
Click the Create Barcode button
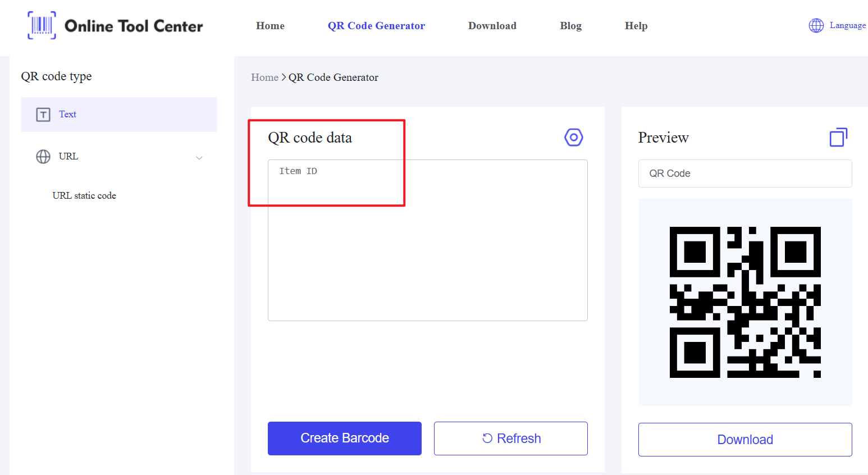pos(345,439)
